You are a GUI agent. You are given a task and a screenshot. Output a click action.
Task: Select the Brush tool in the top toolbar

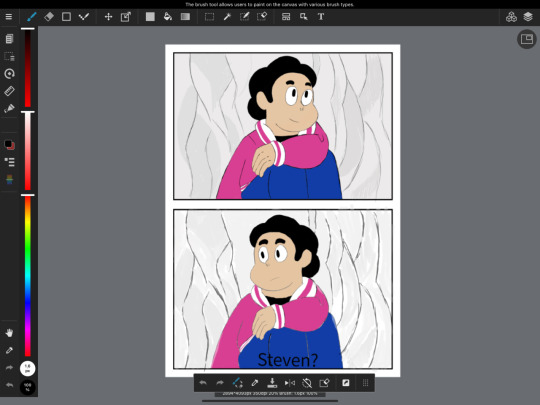click(x=32, y=17)
